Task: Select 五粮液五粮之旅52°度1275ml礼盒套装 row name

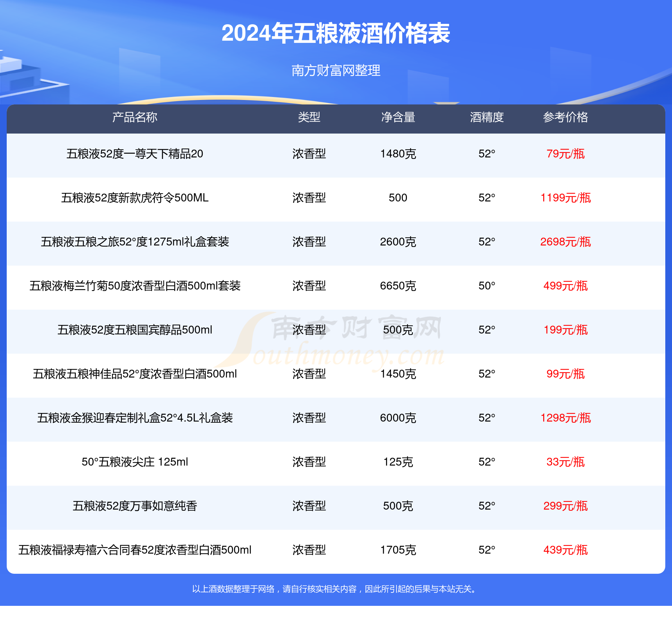Action: [x=135, y=242]
